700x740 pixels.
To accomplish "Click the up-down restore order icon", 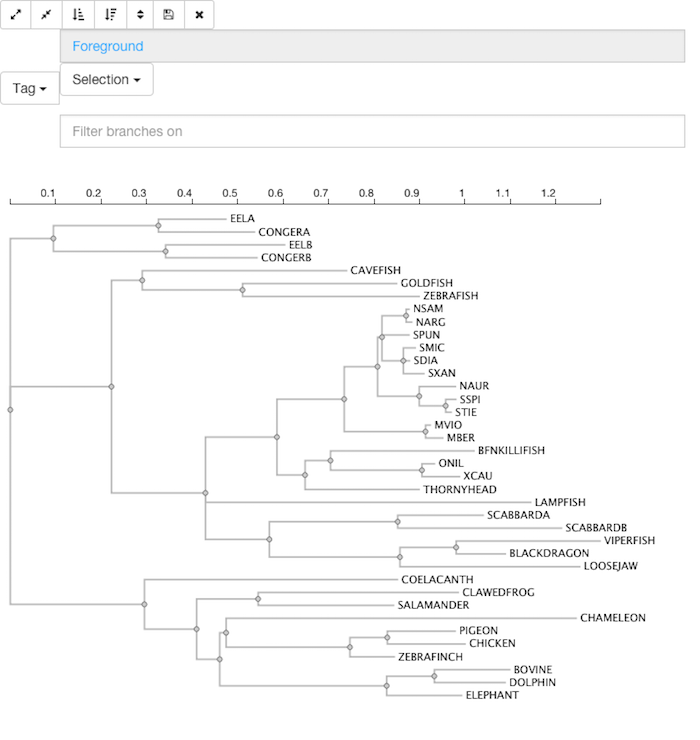I will click(140, 15).
